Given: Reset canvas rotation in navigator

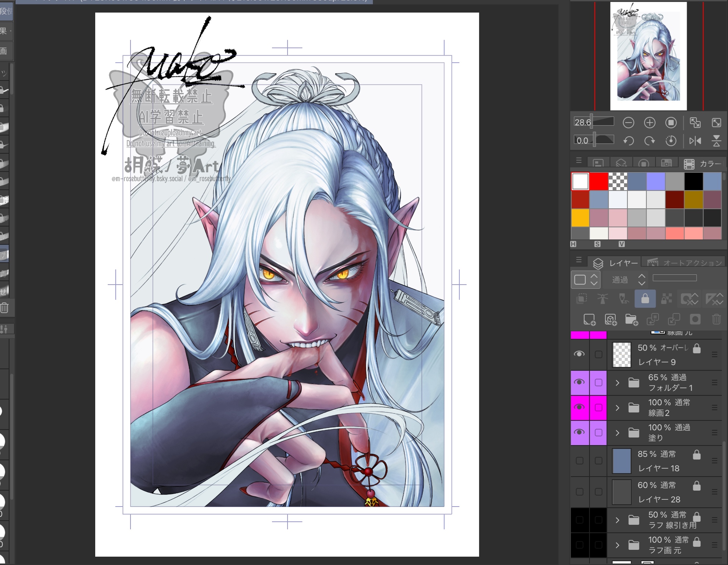Looking at the screenshot, I should point(671,141).
